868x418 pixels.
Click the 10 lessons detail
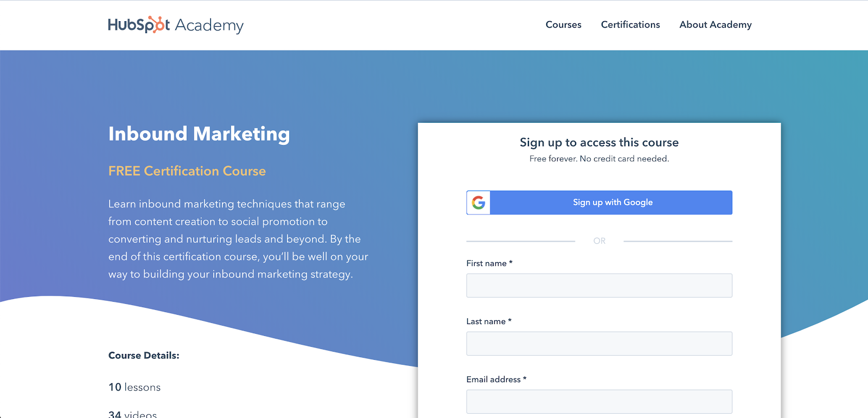(135, 387)
